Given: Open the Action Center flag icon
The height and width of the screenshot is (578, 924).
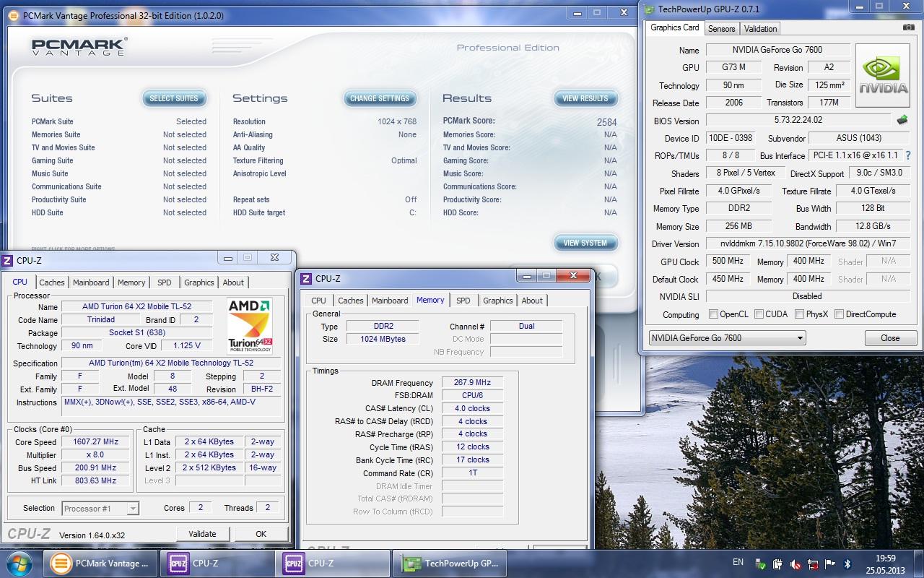Looking at the screenshot, I should 830,564.
